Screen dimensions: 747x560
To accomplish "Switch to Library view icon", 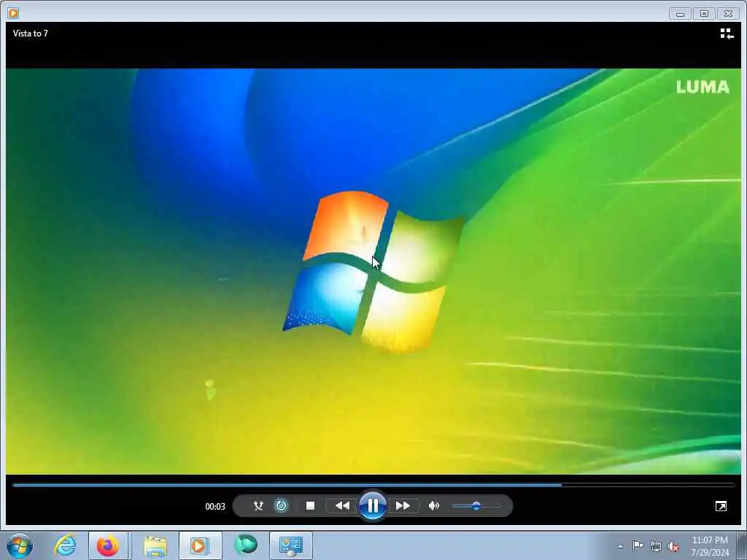I will (727, 34).
